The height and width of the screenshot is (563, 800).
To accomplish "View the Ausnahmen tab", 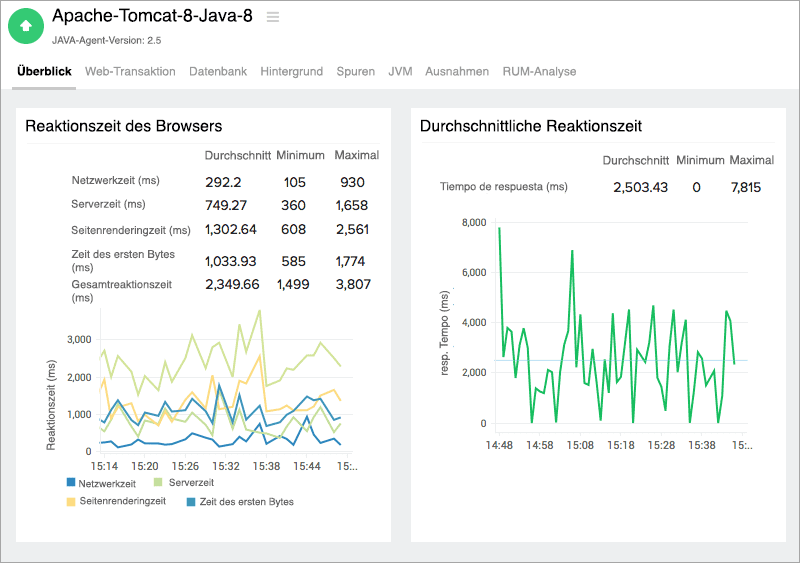I will point(457,72).
